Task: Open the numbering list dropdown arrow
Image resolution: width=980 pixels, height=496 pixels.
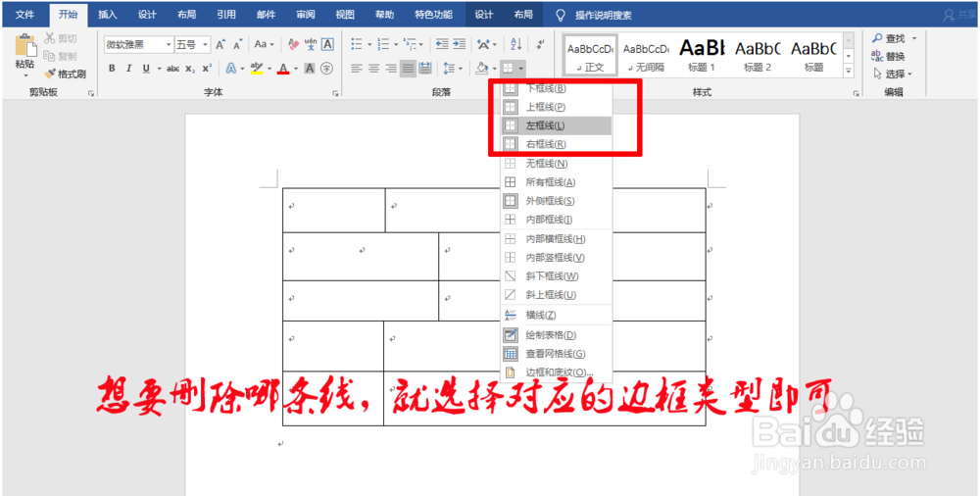Action: click(396, 44)
